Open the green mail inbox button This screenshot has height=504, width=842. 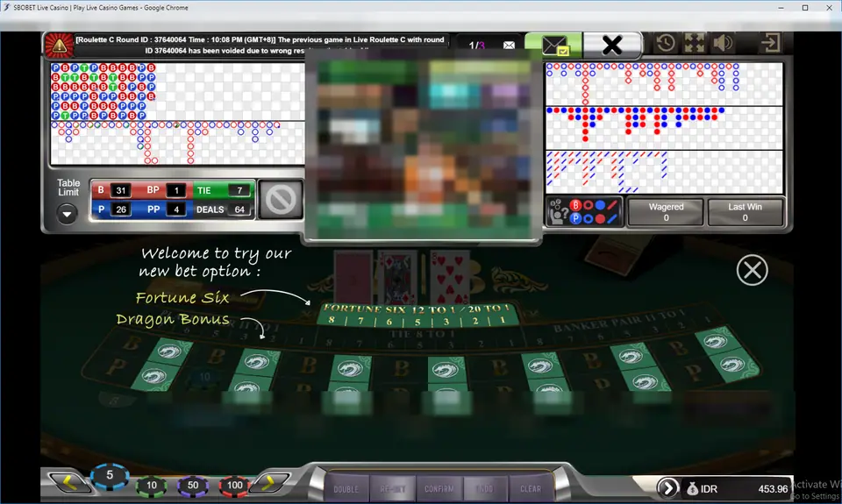[553, 45]
